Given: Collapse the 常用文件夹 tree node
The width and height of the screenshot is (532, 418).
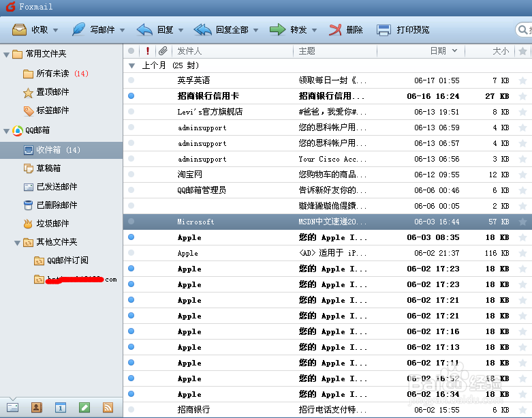Looking at the screenshot, I should coord(6,55).
